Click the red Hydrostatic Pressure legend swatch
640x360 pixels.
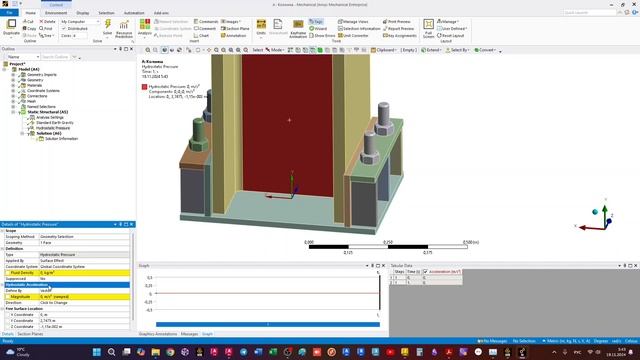coord(144,87)
